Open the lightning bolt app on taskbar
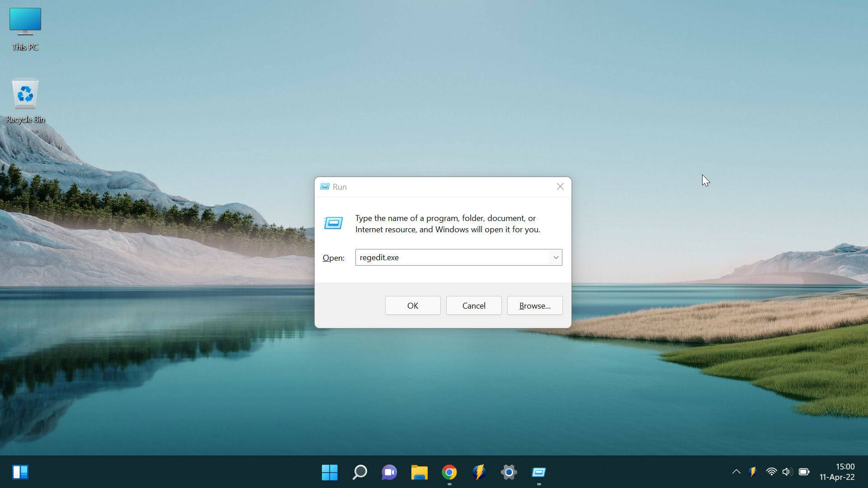Screen dimensions: 868x488 pyautogui.click(x=479, y=472)
